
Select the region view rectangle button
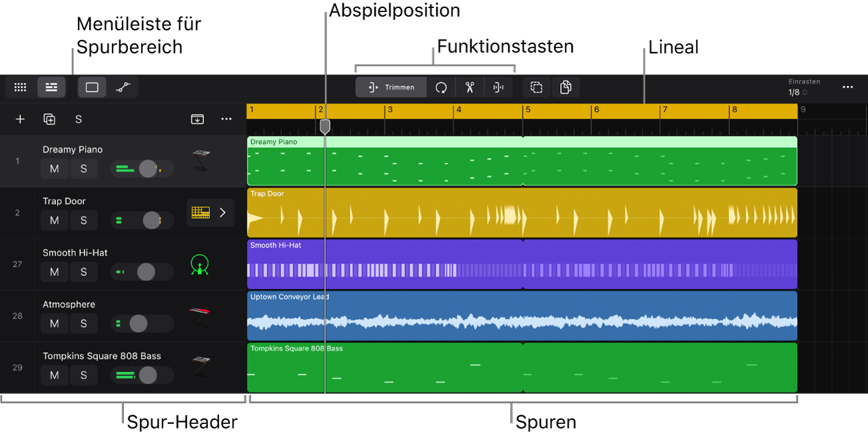[x=92, y=87]
